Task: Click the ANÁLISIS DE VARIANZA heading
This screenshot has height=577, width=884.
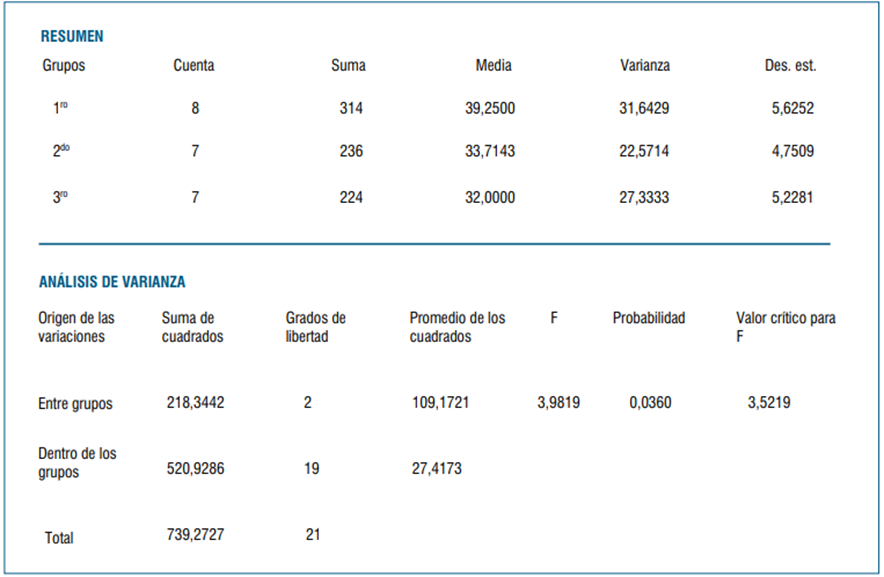Action: click(112, 282)
